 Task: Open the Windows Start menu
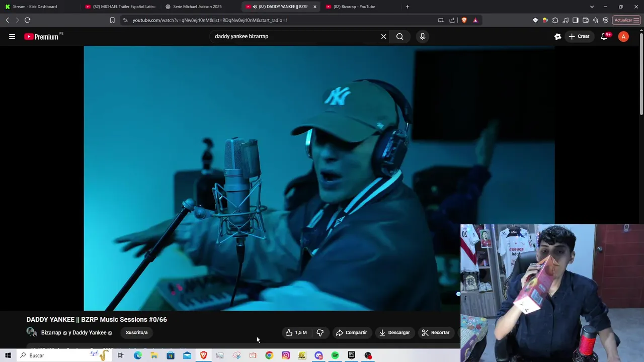8,355
